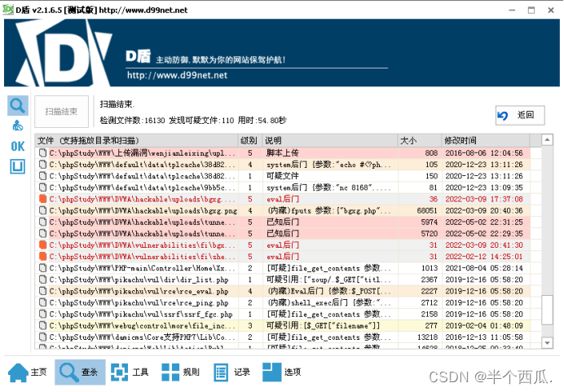This screenshot has width=564, height=392.
Task: Select path pikachu\vul\rce\rce_eval.php
Action: click(139, 291)
